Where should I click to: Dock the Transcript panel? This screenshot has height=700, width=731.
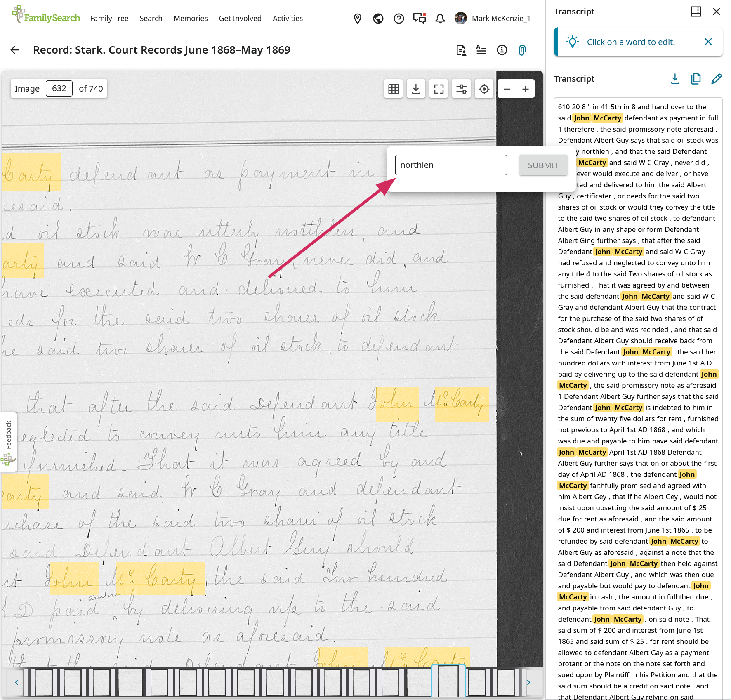(x=696, y=12)
